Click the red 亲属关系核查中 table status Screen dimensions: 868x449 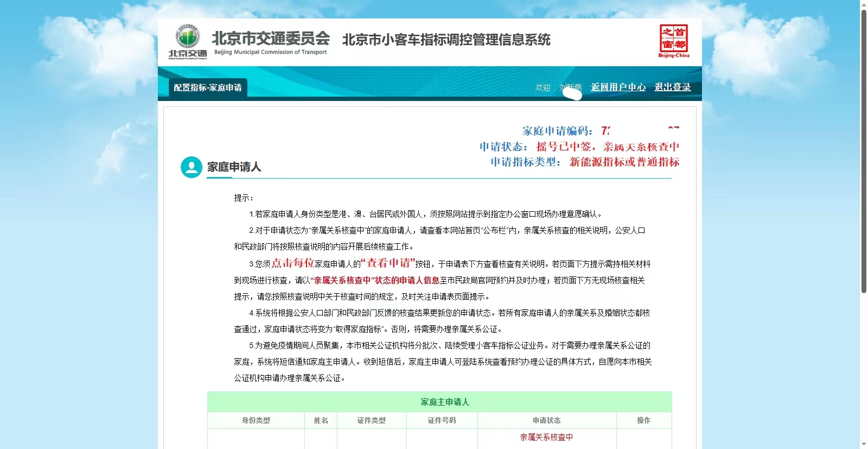[x=546, y=437]
